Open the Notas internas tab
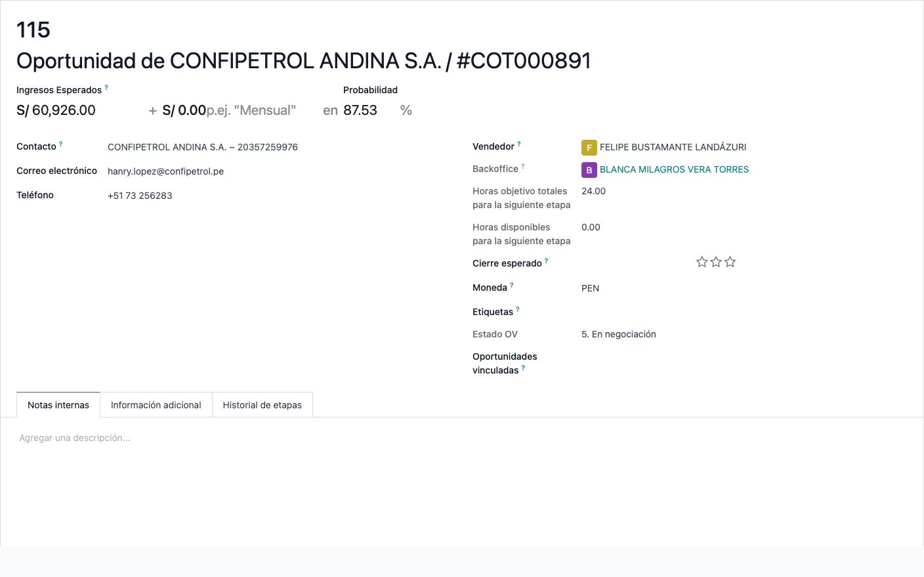The height and width of the screenshot is (577, 924). pos(58,405)
